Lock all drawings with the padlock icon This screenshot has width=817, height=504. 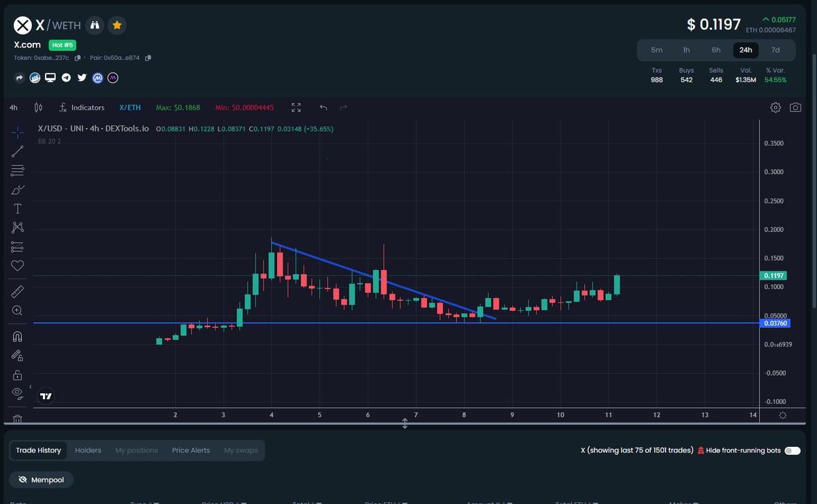pyautogui.click(x=17, y=374)
